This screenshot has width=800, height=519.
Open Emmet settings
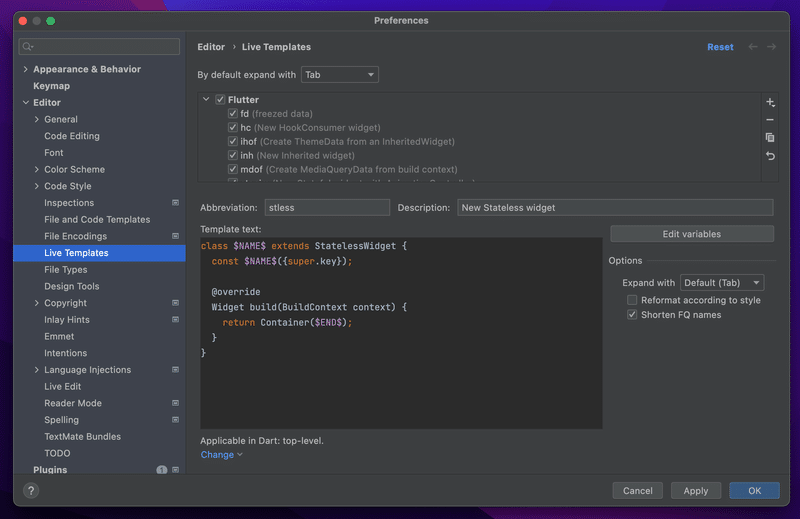(x=59, y=336)
